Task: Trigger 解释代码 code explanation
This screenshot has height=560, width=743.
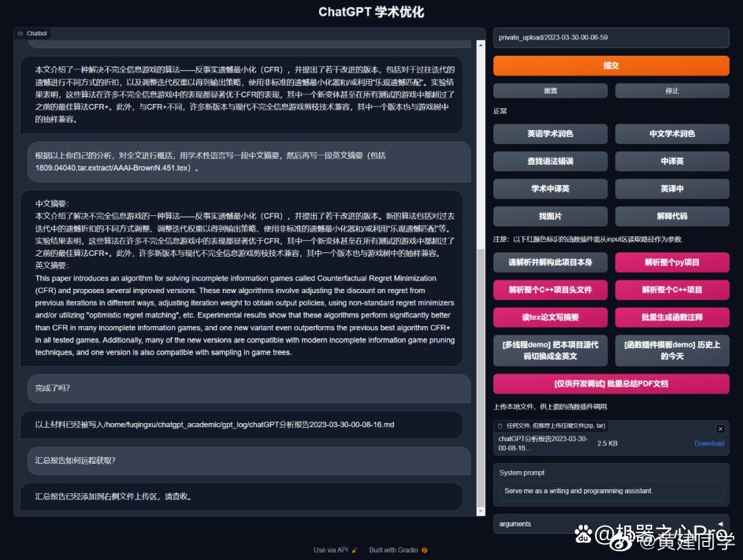Action: [x=672, y=216]
